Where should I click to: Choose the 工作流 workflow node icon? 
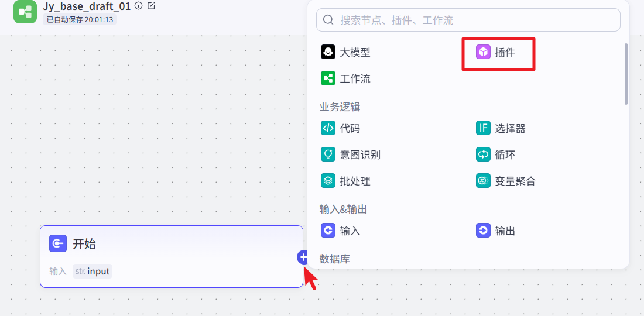(328, 78)
